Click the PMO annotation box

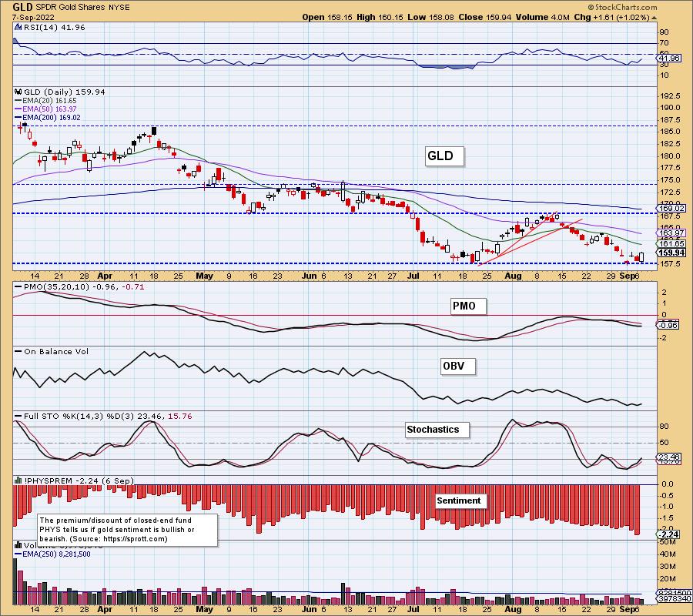click(x=468, y=306)
